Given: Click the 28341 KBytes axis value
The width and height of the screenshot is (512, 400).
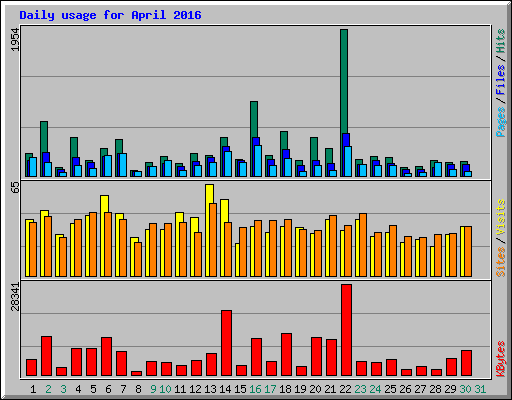Looking at the screenshot, I should (15, 297).
